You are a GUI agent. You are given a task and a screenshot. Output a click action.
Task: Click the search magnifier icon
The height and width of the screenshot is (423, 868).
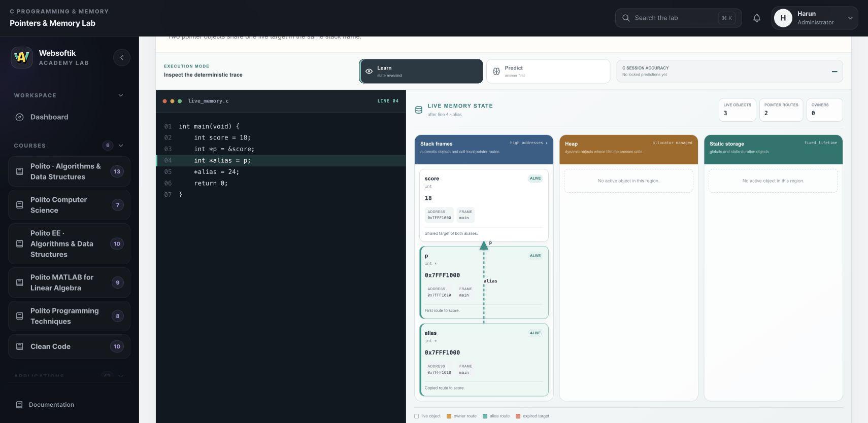point(626,18)
